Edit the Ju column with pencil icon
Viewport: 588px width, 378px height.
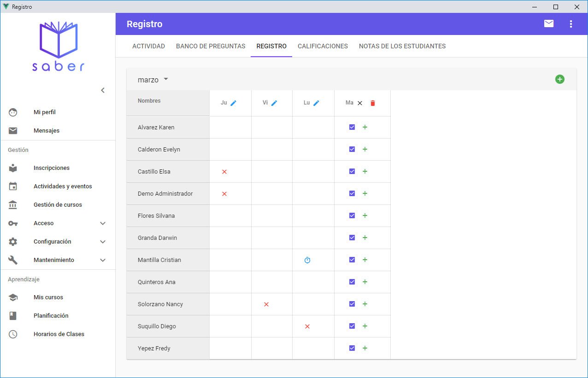click(x=233, y=103)
